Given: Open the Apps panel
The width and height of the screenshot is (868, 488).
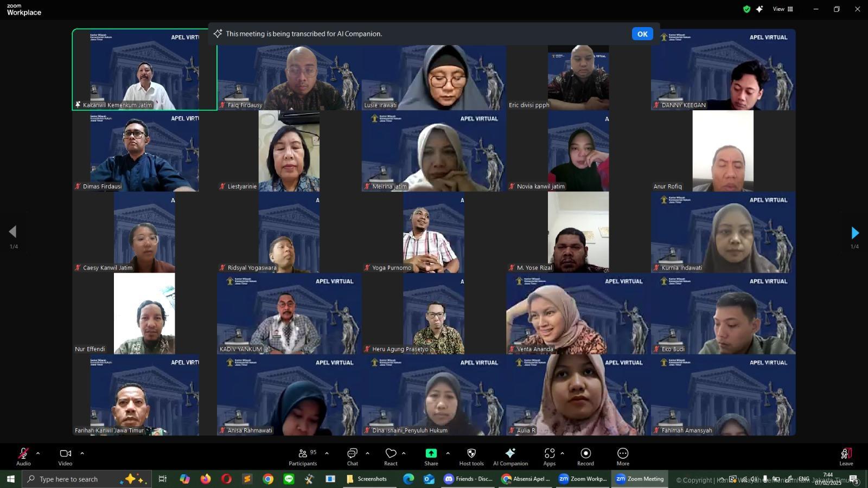Looking at the screenshot, I should click(549, 457).
